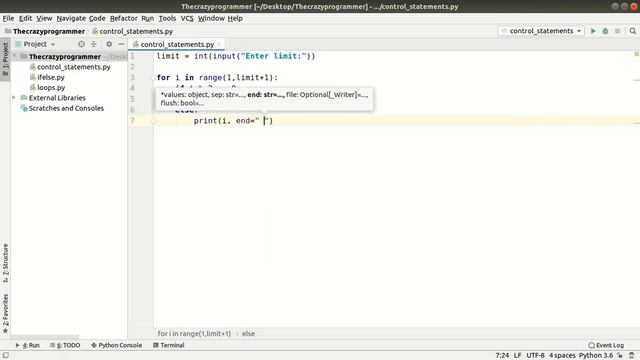Open Search Everywhere magnifier icon
Image resolution: width=640 pixels, height=360 pixels.
coord(633,31)
